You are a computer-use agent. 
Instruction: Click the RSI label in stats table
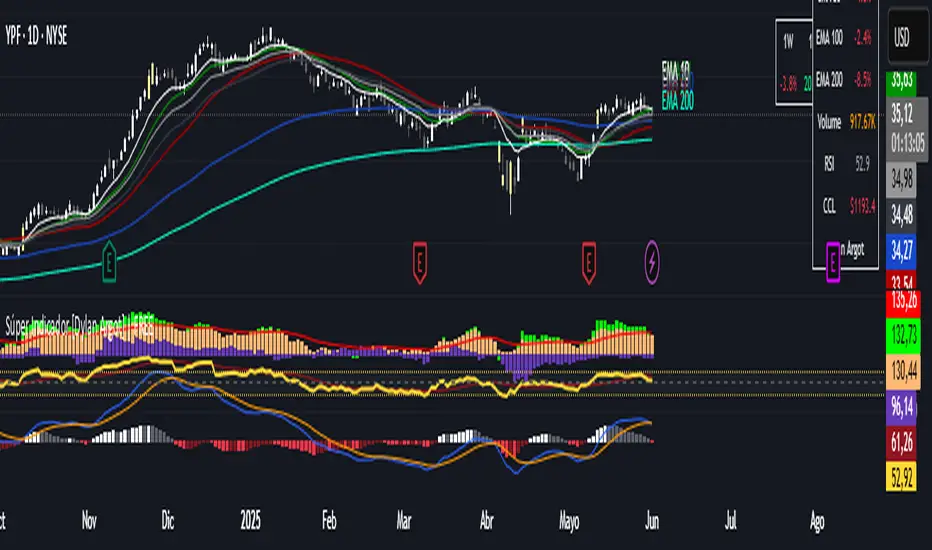829,164
